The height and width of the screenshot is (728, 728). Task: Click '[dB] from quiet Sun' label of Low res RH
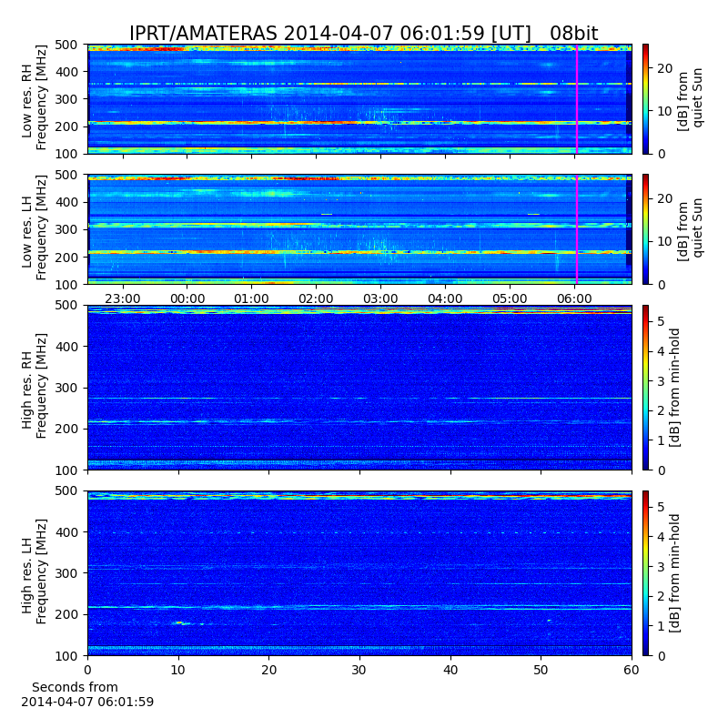tap(691, 98)
